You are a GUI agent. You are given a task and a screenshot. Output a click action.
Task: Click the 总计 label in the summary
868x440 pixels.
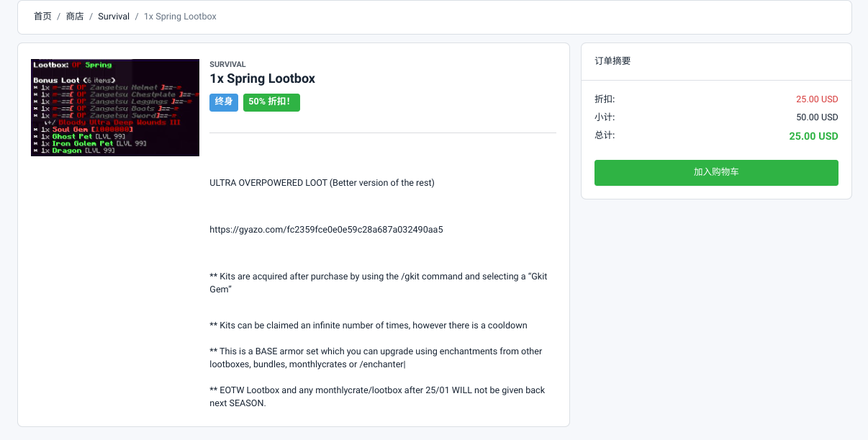605,135
